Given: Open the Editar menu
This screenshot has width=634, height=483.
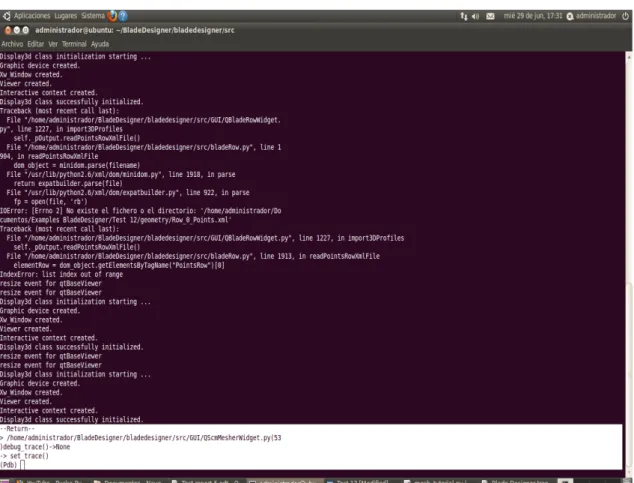Looking at the screenshot, I should [36, 44].
